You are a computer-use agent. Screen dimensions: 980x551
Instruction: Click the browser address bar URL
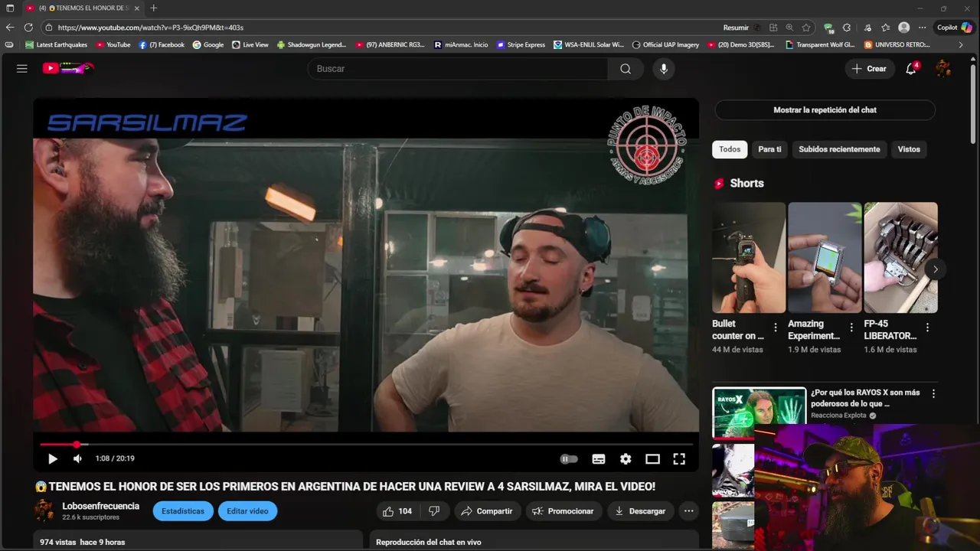point(151,28)
